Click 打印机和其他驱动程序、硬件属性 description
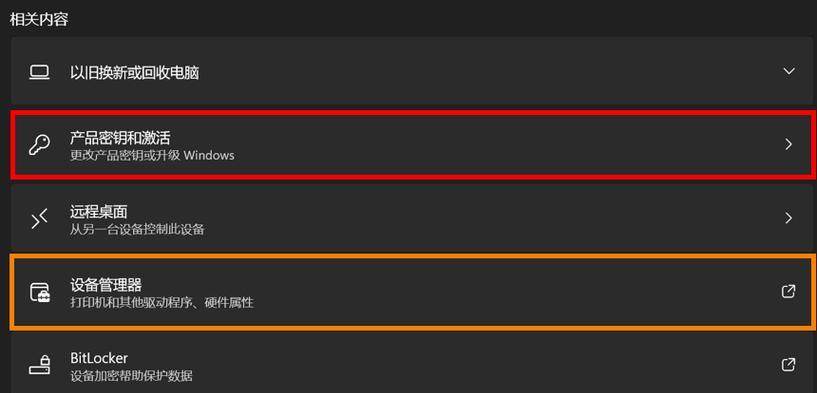This screenshot has height=393, width=817. (162, 302)
